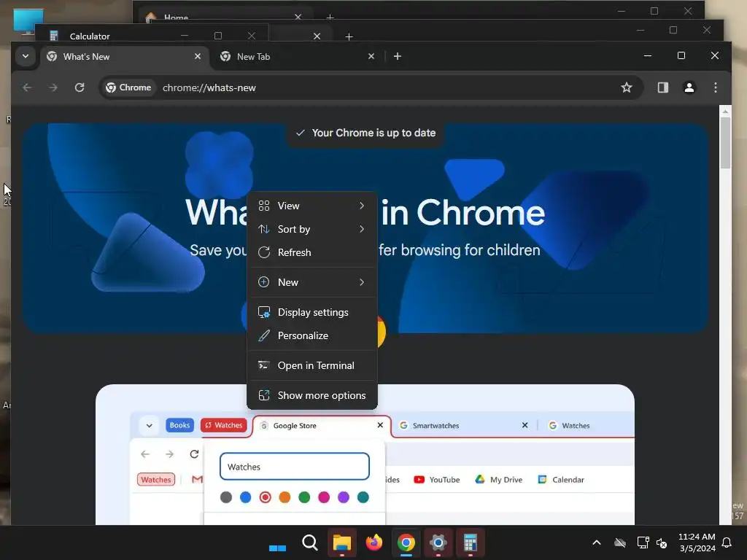
Task: Close the What's New tab
Action: click(198, 56)
